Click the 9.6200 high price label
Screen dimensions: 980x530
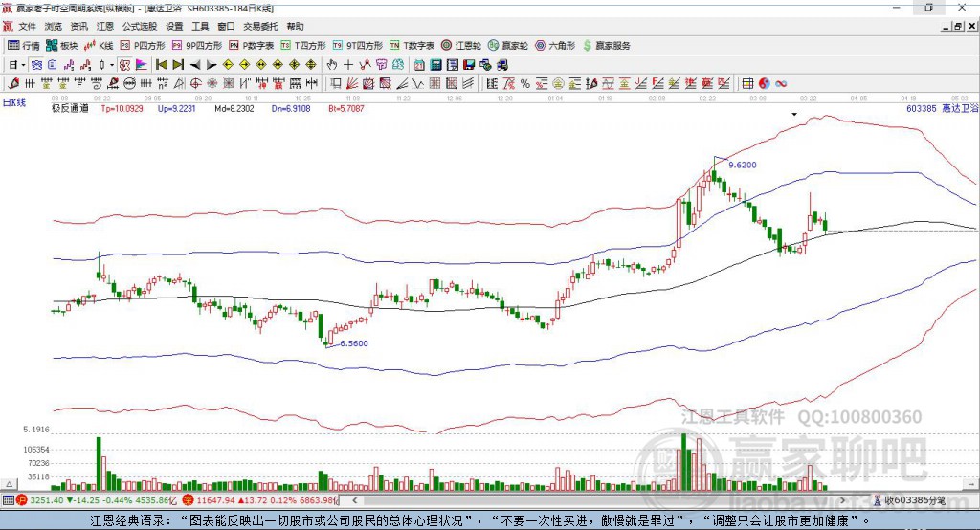click(743, 165)
